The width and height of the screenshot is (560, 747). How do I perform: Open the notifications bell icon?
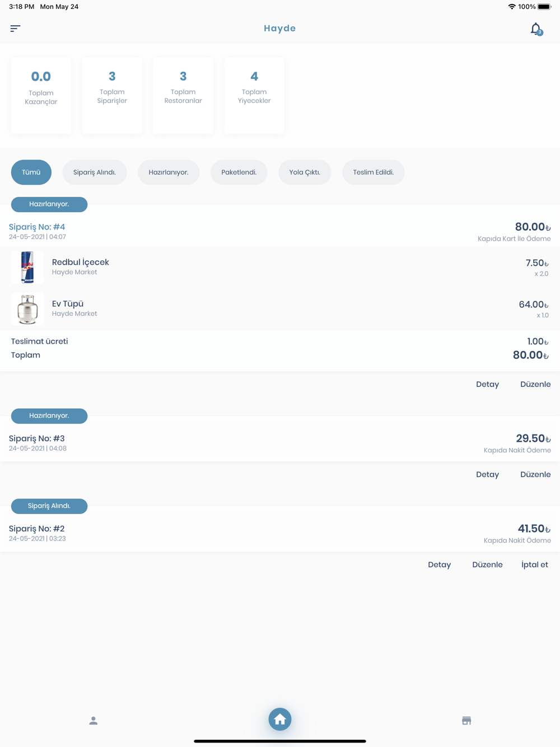coord(536,29)
